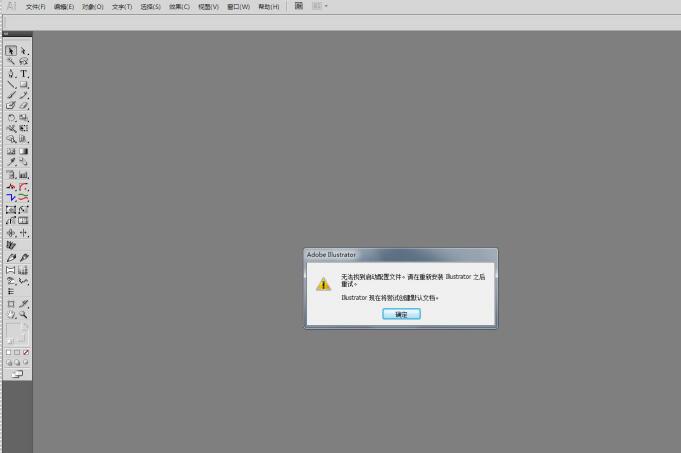Set color to None red-slash icon

(x=26, y=352)
